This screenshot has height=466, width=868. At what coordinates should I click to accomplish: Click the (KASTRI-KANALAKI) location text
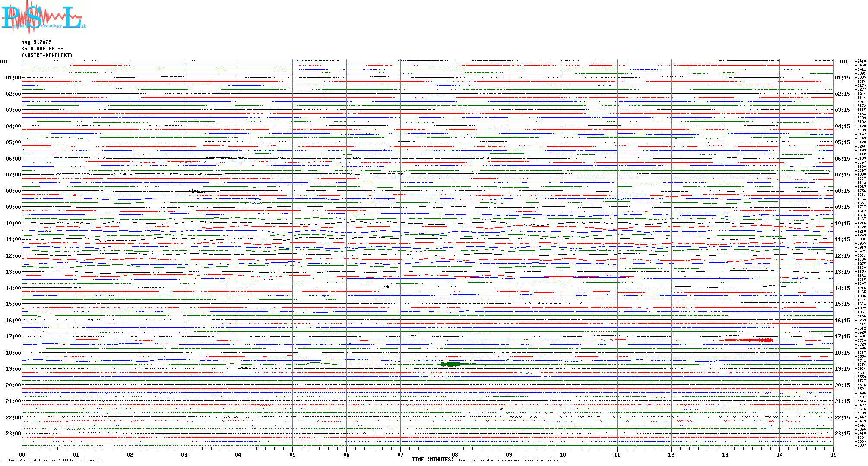(47, 55)
